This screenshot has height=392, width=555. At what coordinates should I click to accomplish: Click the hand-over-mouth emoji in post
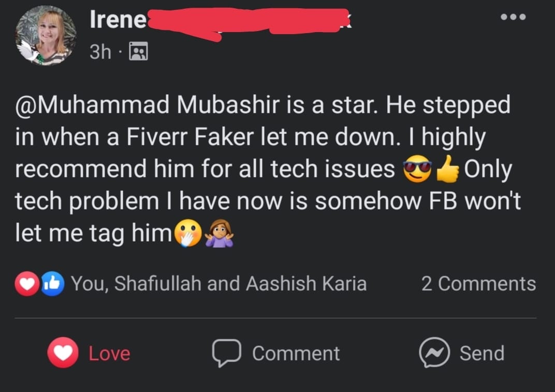point(189,234)
